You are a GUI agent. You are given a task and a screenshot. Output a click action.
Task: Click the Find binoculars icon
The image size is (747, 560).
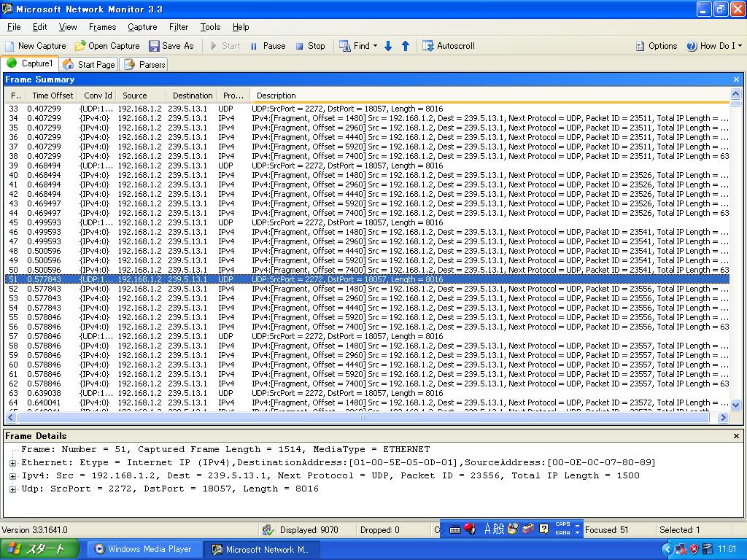[344, 46]
